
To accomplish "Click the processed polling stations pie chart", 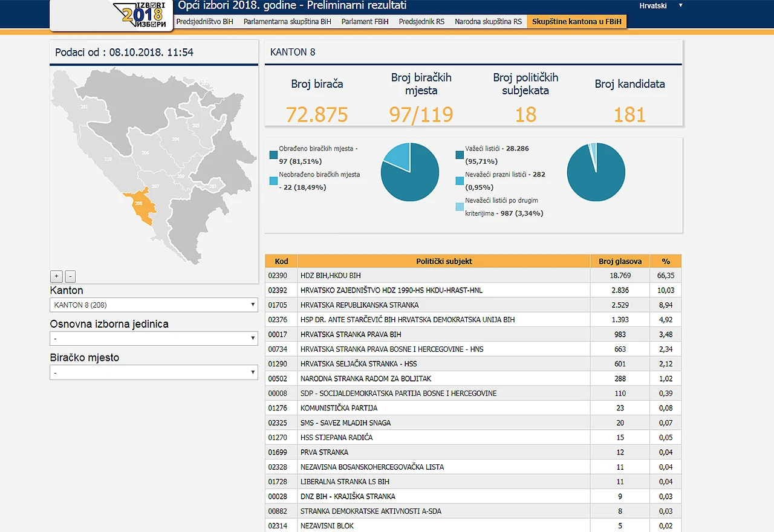I will 410,172.
